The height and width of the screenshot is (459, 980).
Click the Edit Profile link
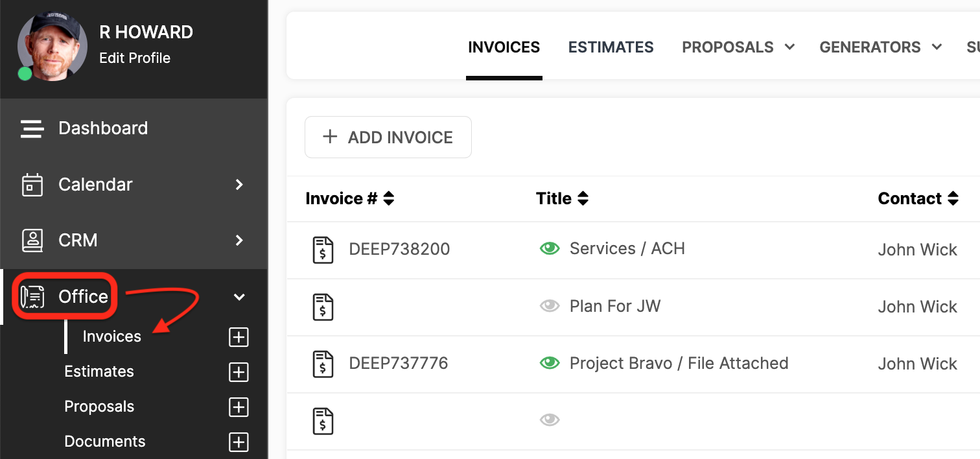[135, 58]
